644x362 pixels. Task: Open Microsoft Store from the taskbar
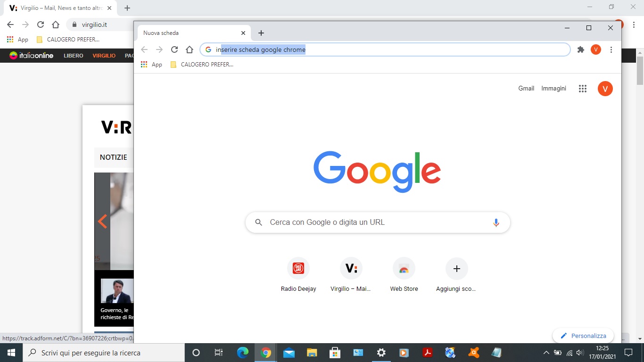click(335, 353)
